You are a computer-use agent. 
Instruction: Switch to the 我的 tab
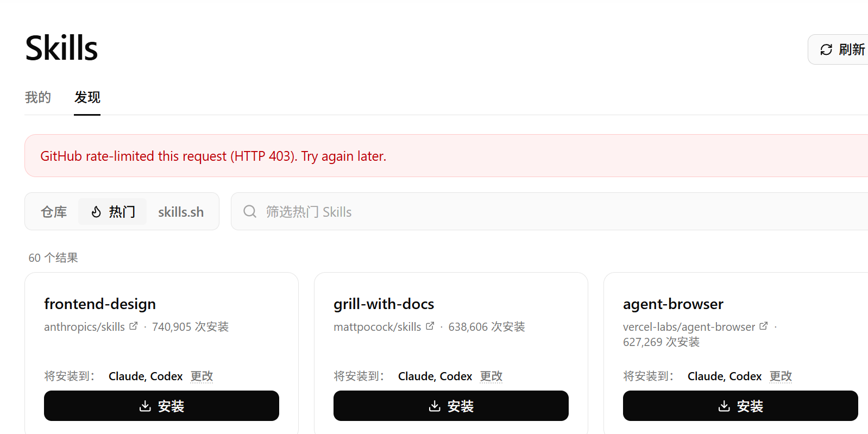click(x=38, y=97)
